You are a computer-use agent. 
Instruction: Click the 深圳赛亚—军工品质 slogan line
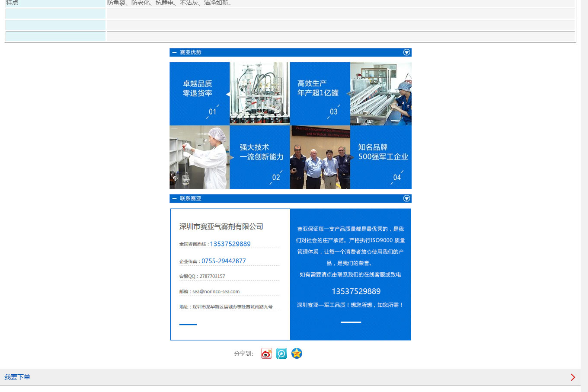click(x=350, y=305)
